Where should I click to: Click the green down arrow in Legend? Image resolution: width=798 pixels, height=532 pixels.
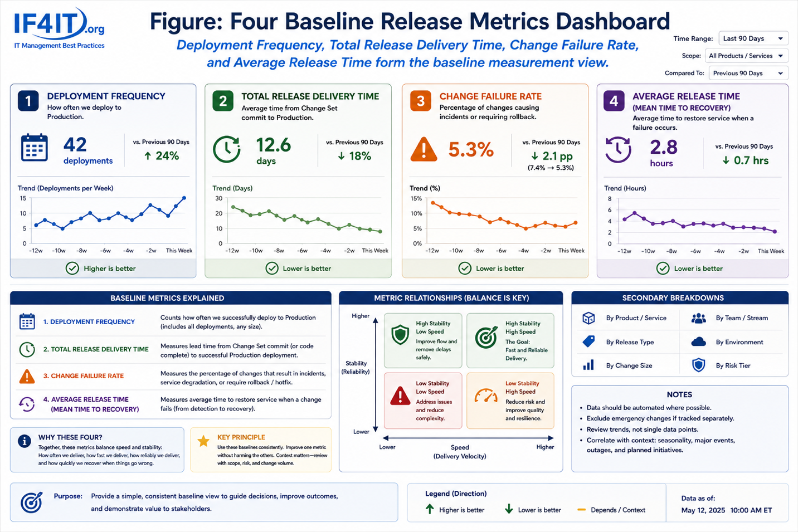pos(509,509)
